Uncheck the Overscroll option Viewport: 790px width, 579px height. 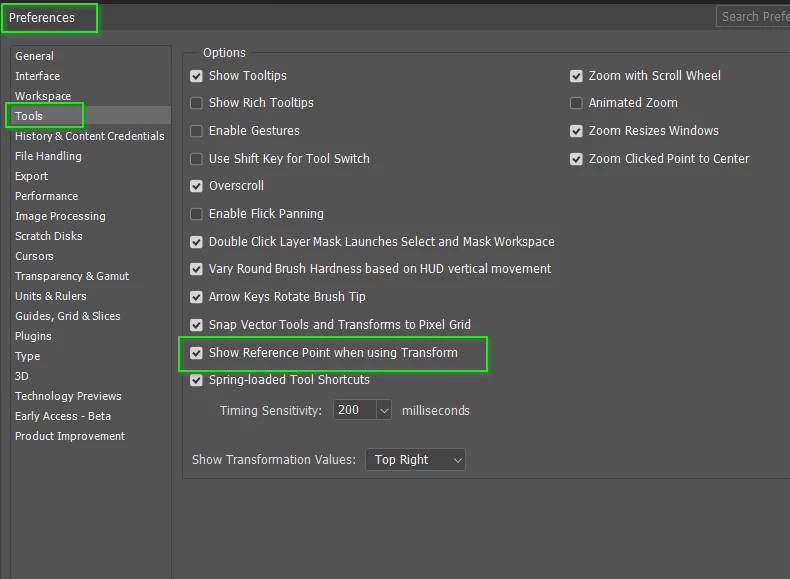point(196,186)
